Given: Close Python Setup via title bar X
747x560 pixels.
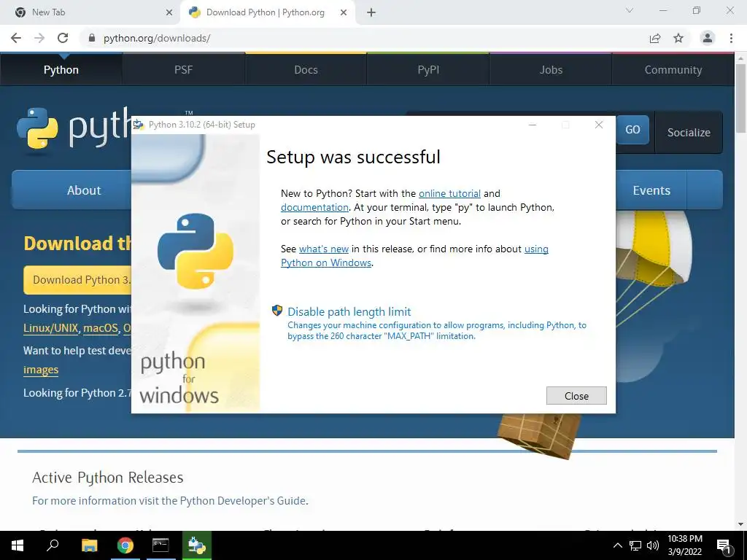Looking at the screenshot, I should pyautogui.click(x=599, y=125).
